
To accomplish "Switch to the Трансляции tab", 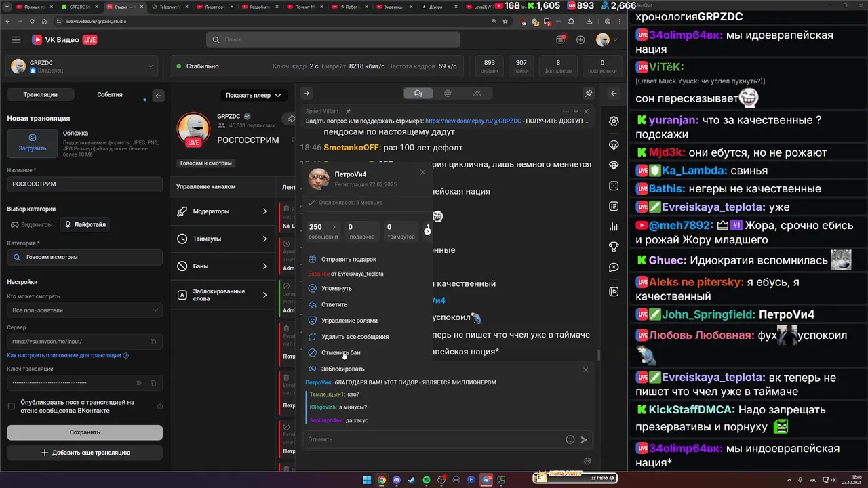I will (x=40, y=95).
